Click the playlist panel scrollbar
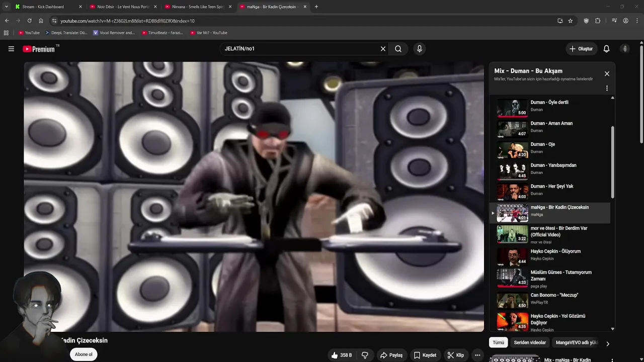This screenshot has height=362, width=644. pyautogui.click(x=612, y=162)
